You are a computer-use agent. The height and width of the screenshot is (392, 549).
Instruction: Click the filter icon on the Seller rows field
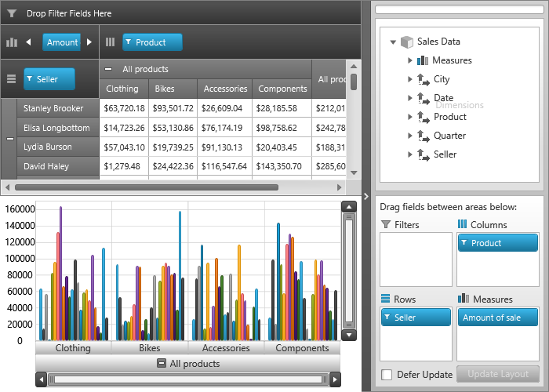pos(30,78)
